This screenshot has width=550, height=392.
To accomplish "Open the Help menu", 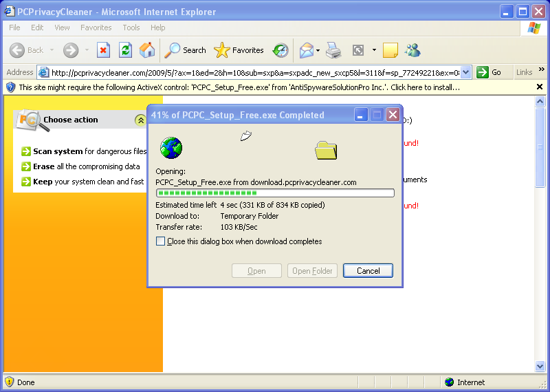I will 158,28.
